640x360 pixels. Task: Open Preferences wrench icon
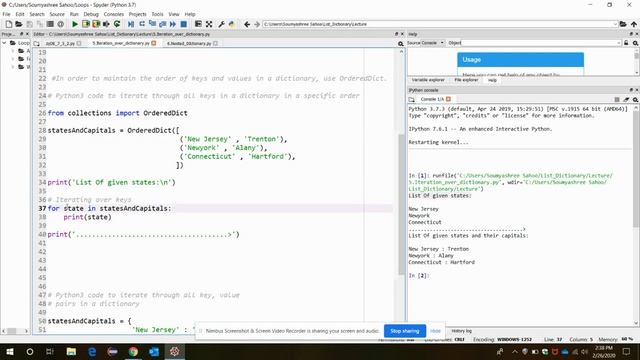221,24
